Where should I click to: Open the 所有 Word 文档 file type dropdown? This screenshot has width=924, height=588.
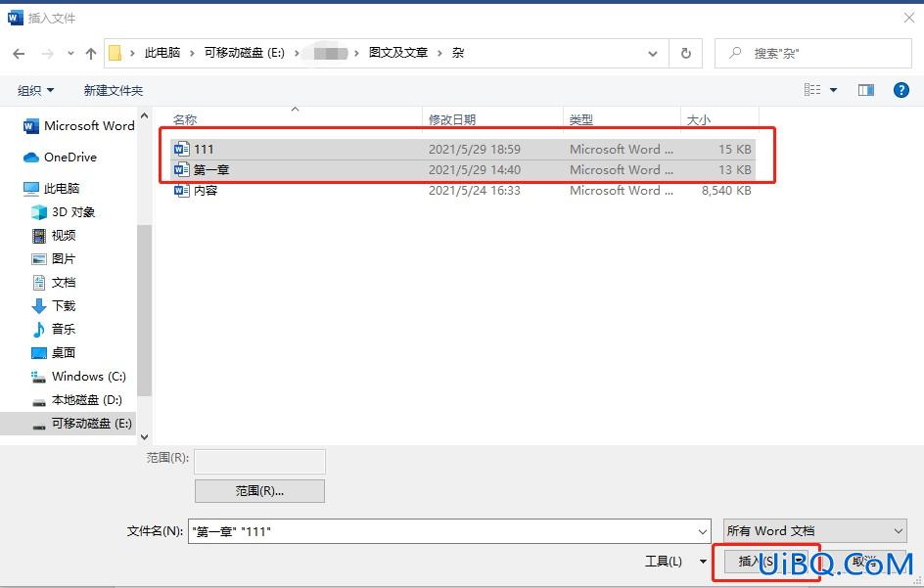(815, 531)
